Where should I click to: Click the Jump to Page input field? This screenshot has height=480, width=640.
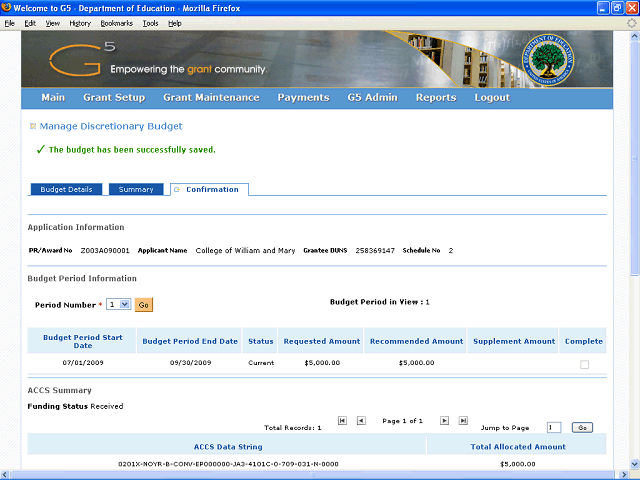(x=554, y=427)
